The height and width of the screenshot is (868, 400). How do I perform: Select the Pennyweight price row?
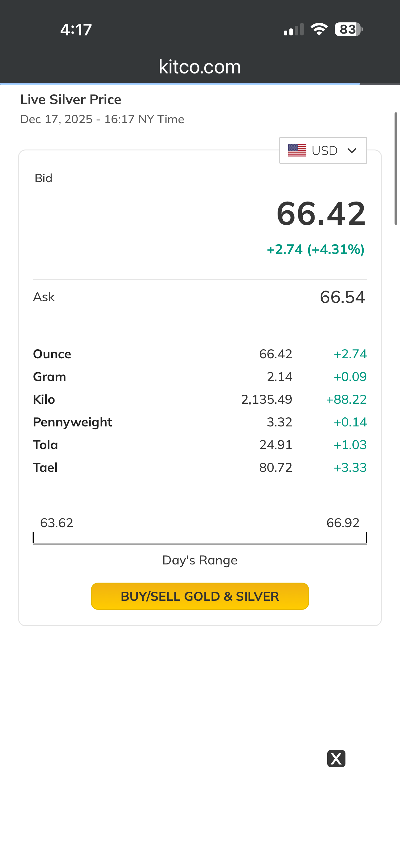click(200, 422)
